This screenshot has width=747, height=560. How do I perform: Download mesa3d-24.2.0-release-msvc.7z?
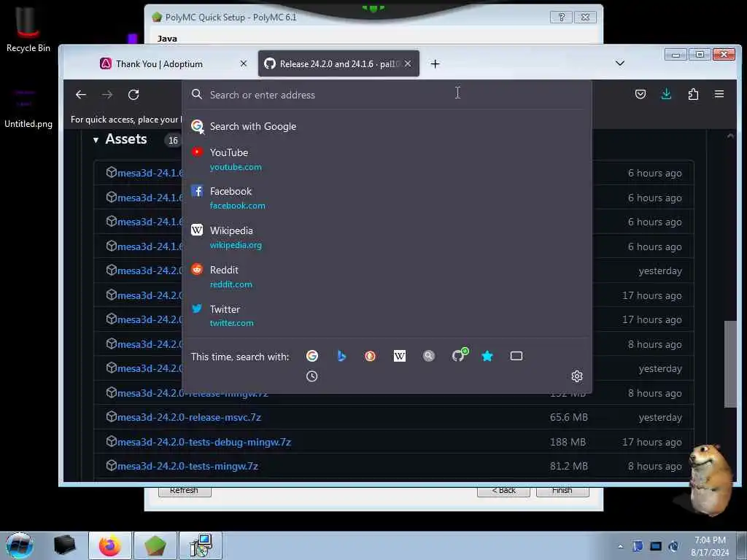click(189, 417)
